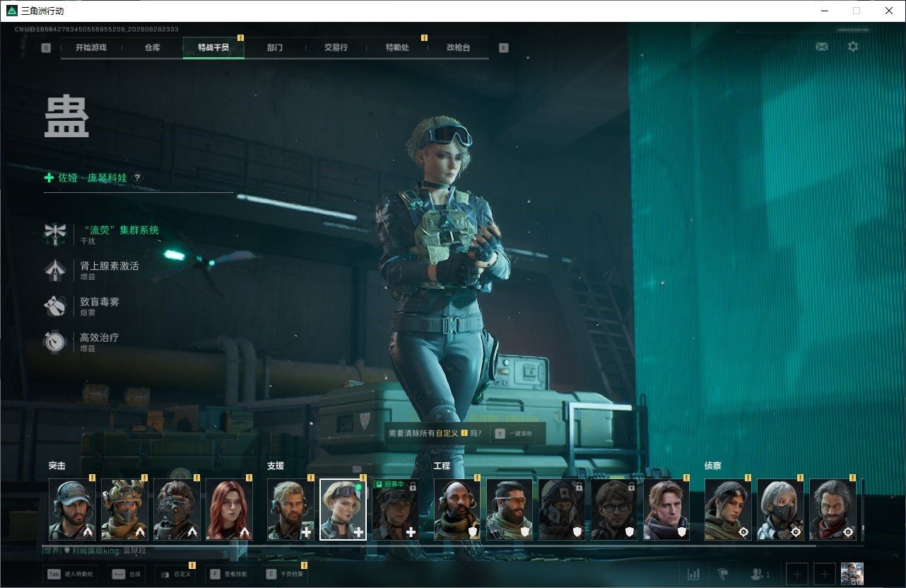Click the operator name 佐娅·庞琴科娃
The image size is (906, 588).
pyautogui.click(x=93, y=178)
